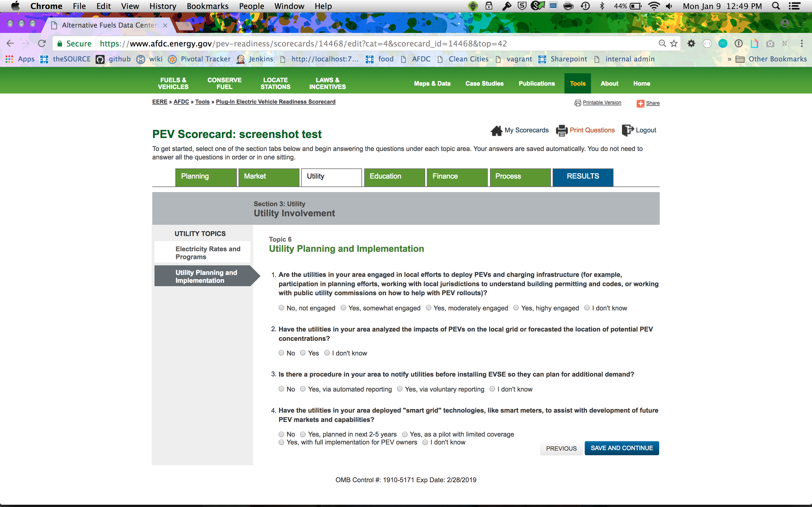Click the red Share plus icon
The image size is (812, 507).
(640, 103)
